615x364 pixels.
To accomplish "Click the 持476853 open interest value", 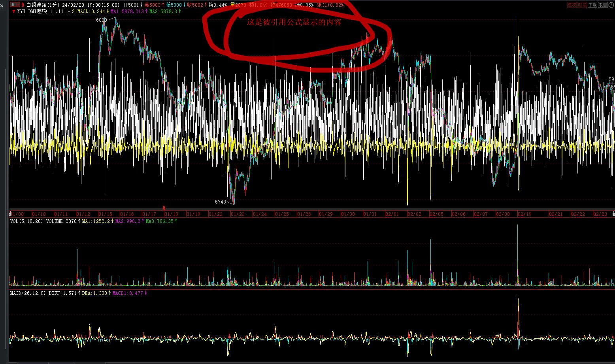I will [281, 5].
